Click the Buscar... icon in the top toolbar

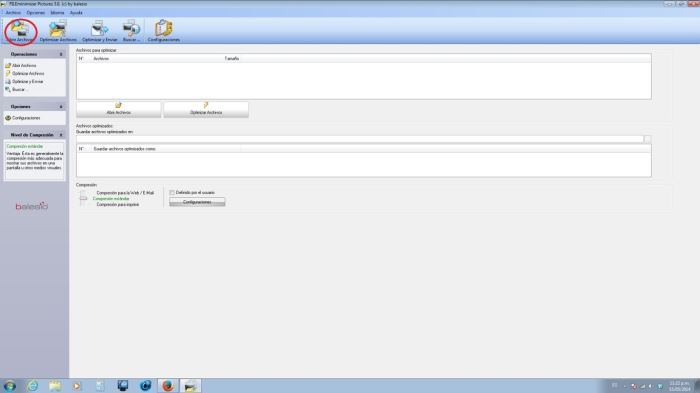pos(132,31)
